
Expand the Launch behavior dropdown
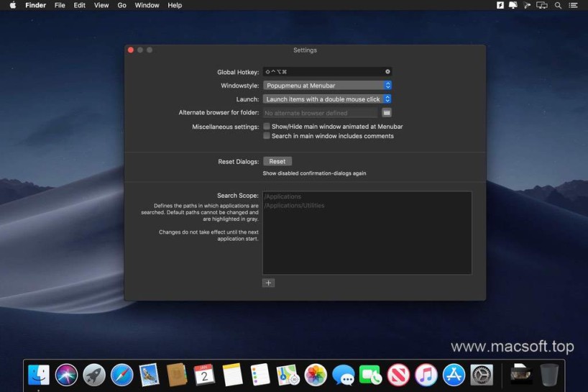click(327, 99)
